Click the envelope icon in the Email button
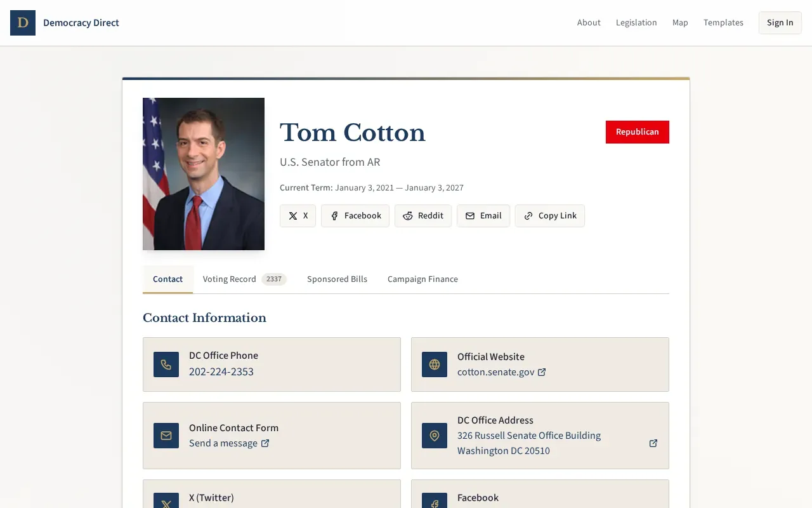The height and width of the screenshot is (508, 812). point(469,216)
